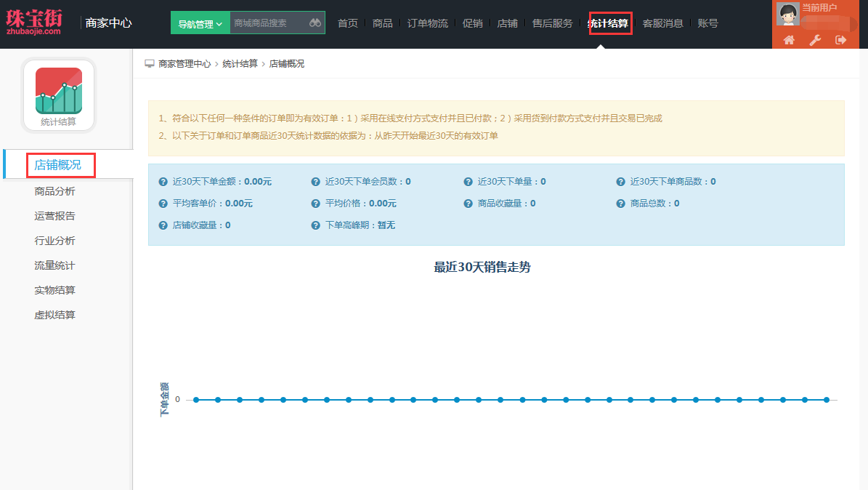Click the help icon beside 近30天下单会员数
This screenshot has width=868, height=490.
(x=315, y=182)
